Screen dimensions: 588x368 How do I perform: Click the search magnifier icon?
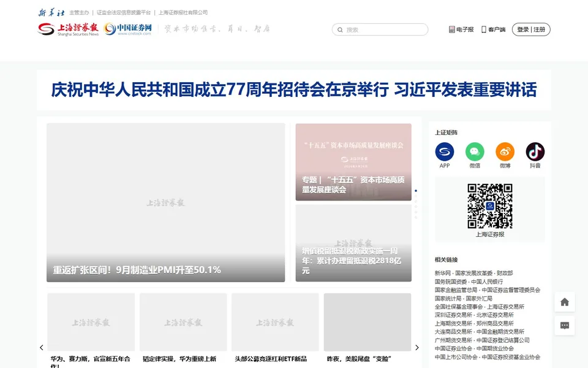(340, 29)
